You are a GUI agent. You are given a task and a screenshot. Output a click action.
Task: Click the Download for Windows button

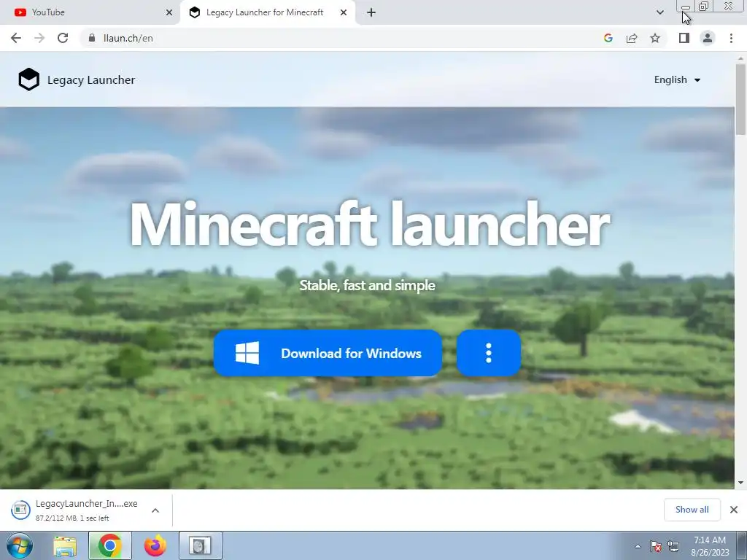coord(328,354)
